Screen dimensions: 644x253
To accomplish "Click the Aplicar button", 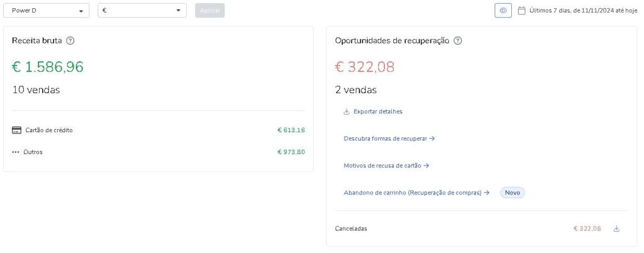I will pyautogui.click(x=210, y=11).
